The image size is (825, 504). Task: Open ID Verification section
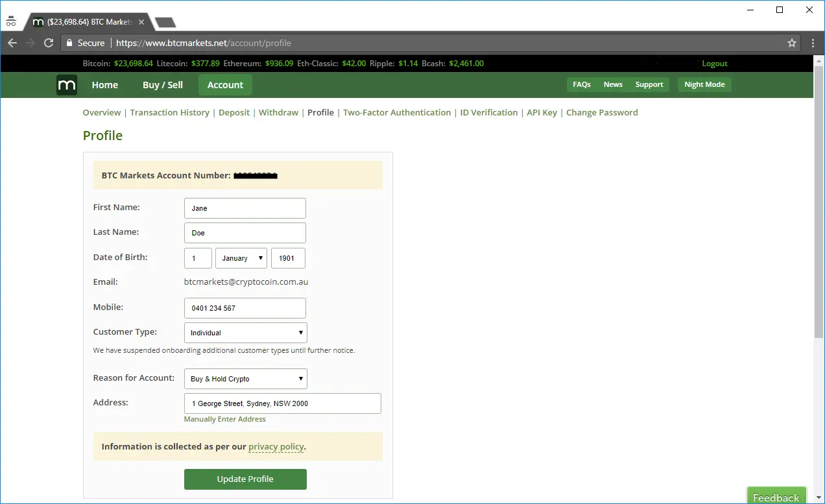pyautogui.click(x=489, y=112)
